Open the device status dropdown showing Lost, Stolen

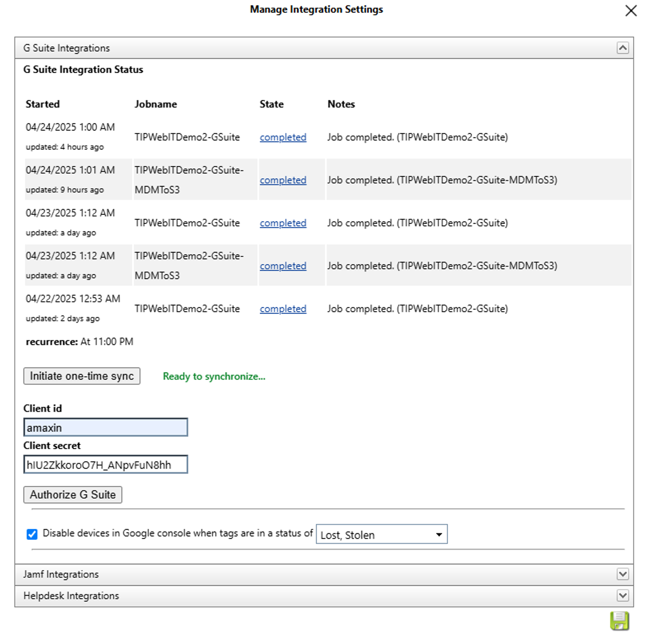[438, 534]
